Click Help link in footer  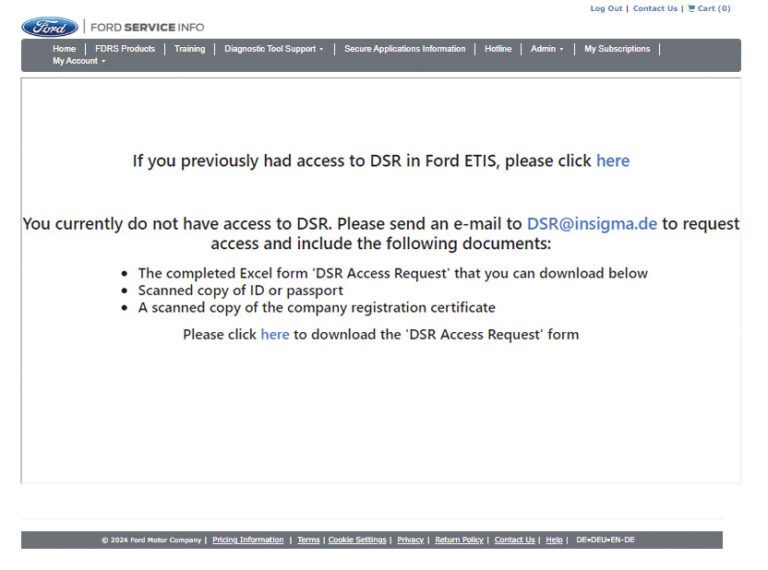(554, 540)
